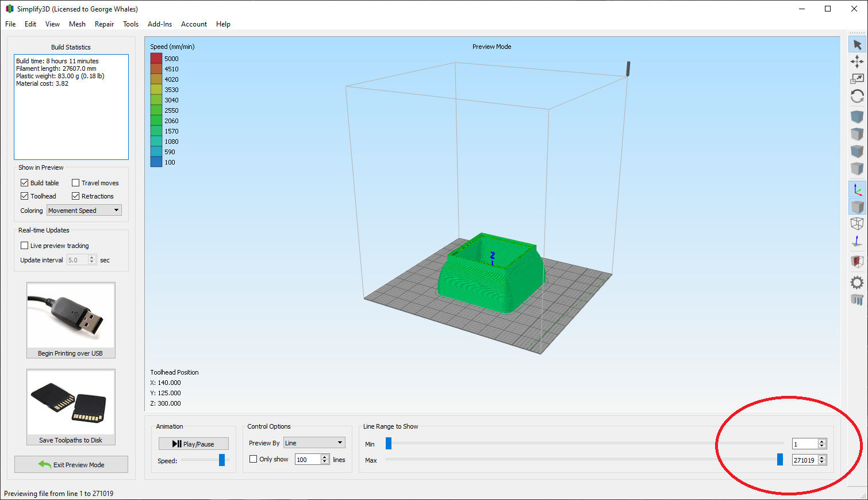Enable Live preview tracking

coord(24,245)
